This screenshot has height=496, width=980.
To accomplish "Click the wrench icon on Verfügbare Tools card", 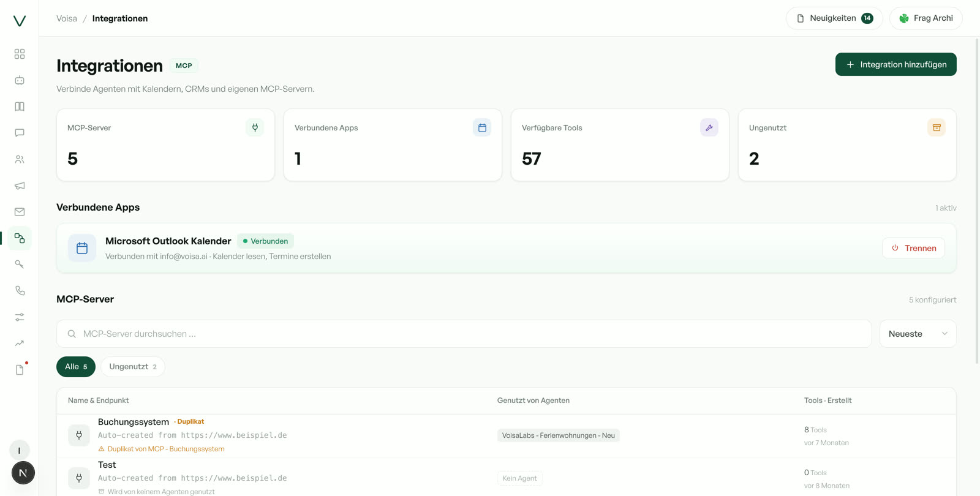I will [709, 127].
